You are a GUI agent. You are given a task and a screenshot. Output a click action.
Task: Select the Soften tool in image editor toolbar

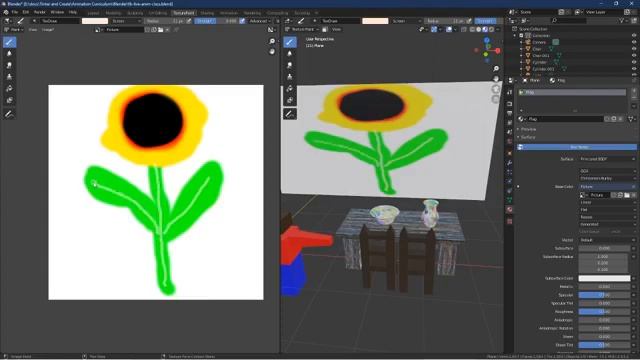(x=9, y=53)
